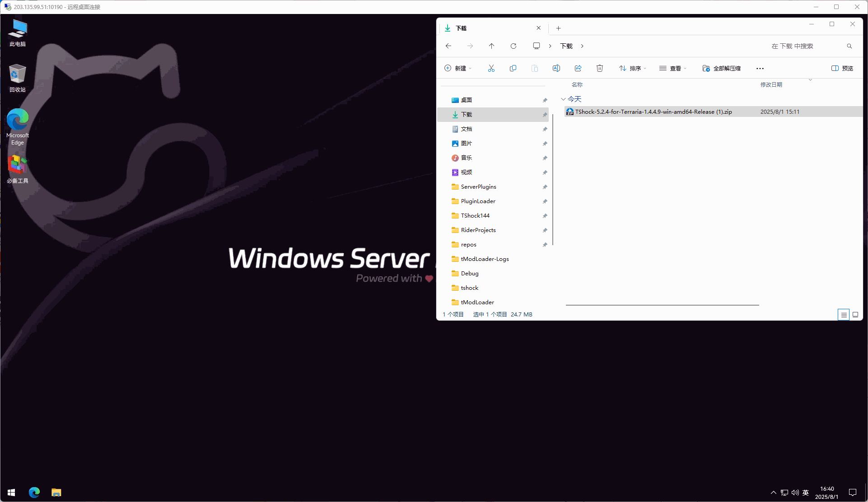Toggle the 预览 preview pane

tap(842, 68)
